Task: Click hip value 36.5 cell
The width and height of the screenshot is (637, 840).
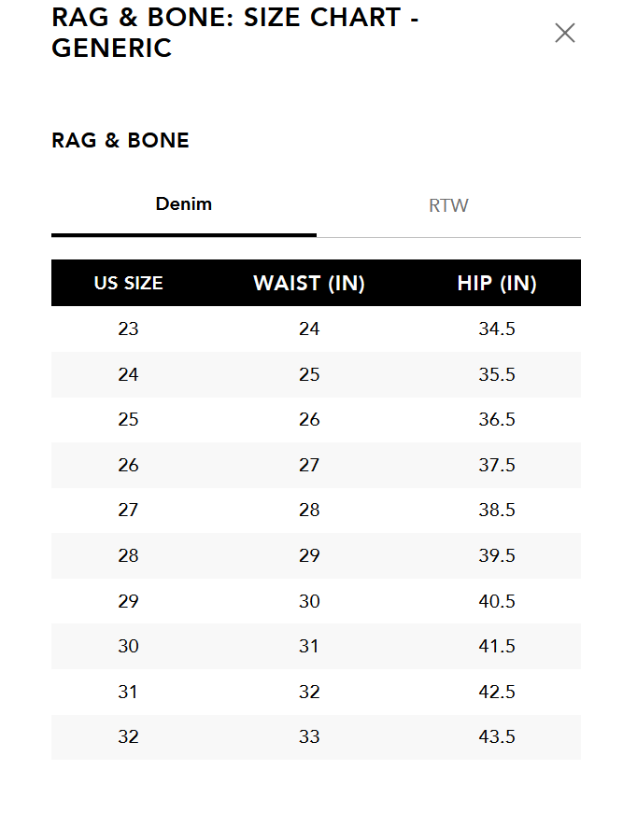Action: click(x=497, y=420)
